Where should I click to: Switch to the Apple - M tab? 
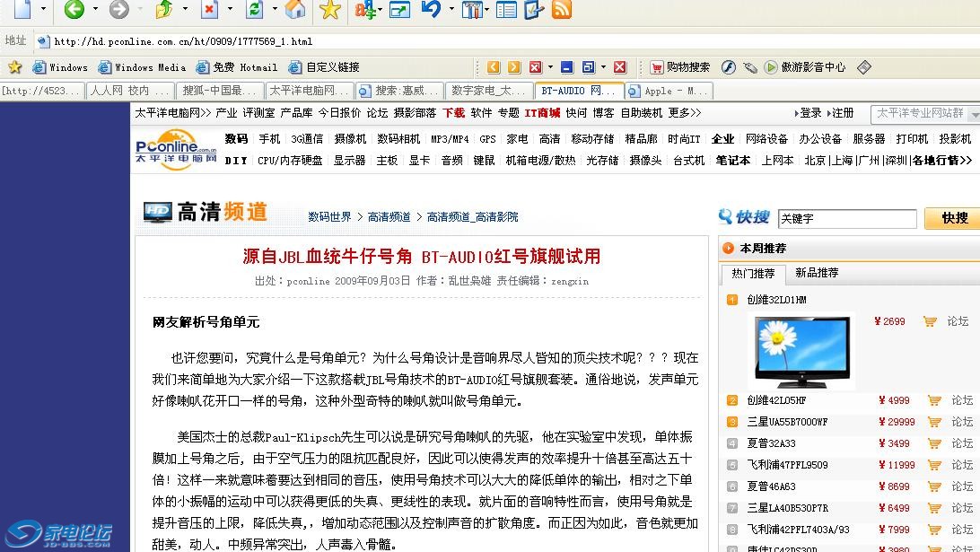(x=669, y=91)
